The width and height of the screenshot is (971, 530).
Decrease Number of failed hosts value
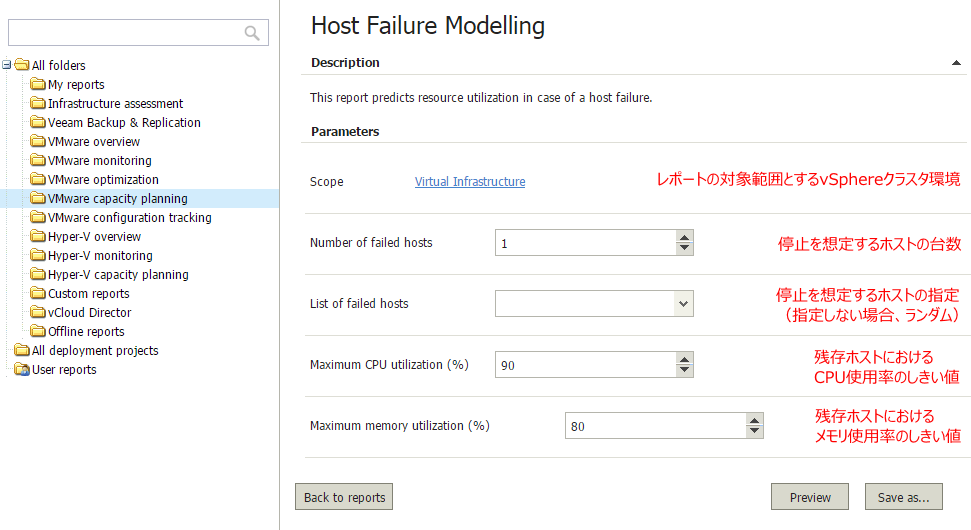pos(684,248)
